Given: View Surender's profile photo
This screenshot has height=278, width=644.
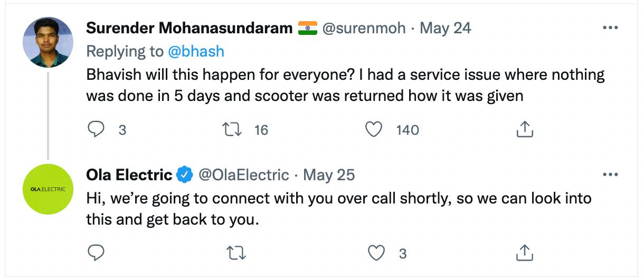Looking at the screenshot, I should pos(48,42).
